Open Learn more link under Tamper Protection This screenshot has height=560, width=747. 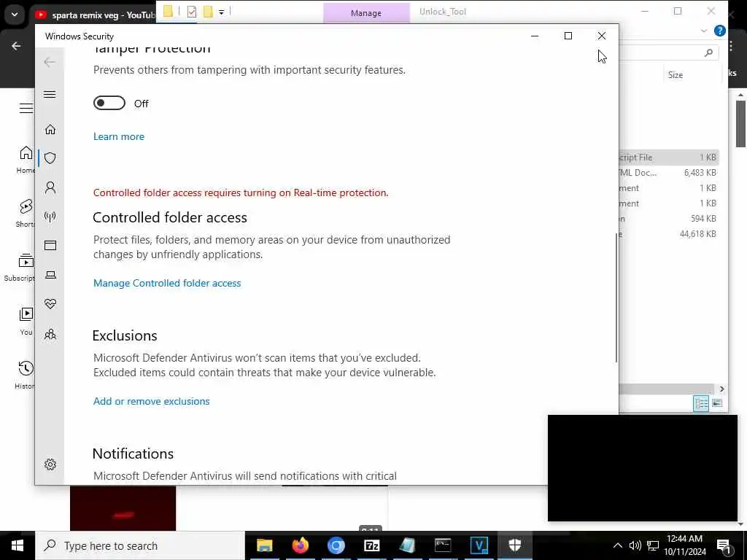pos(119,136)
